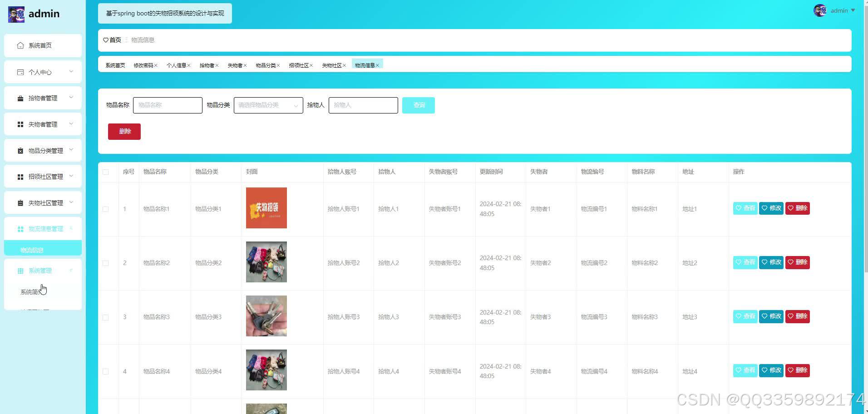Expand 招领社区管理 chevron in the sidebar
The width and height of the screenshot is (868, 414).
click(x=71, y=176)
